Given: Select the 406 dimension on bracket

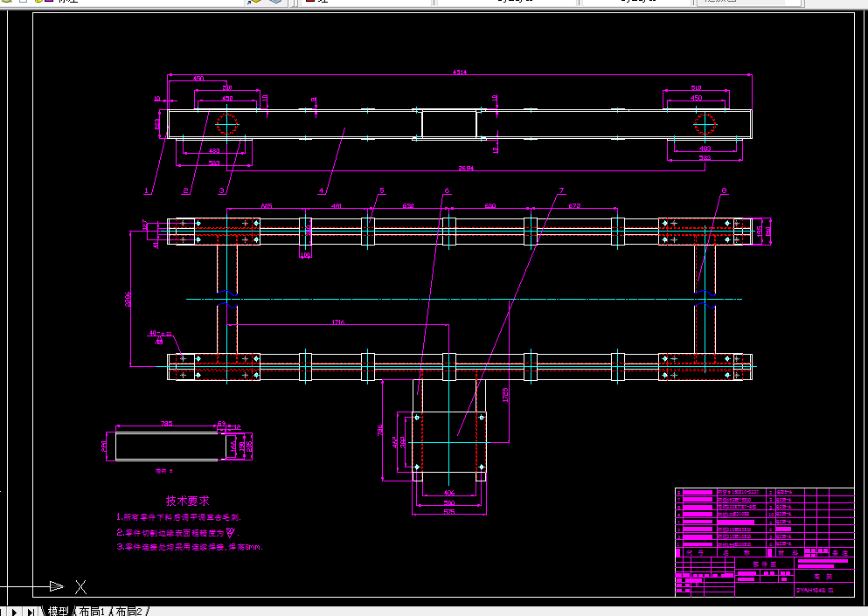Looking at the screenshot, I should [449, 493].
